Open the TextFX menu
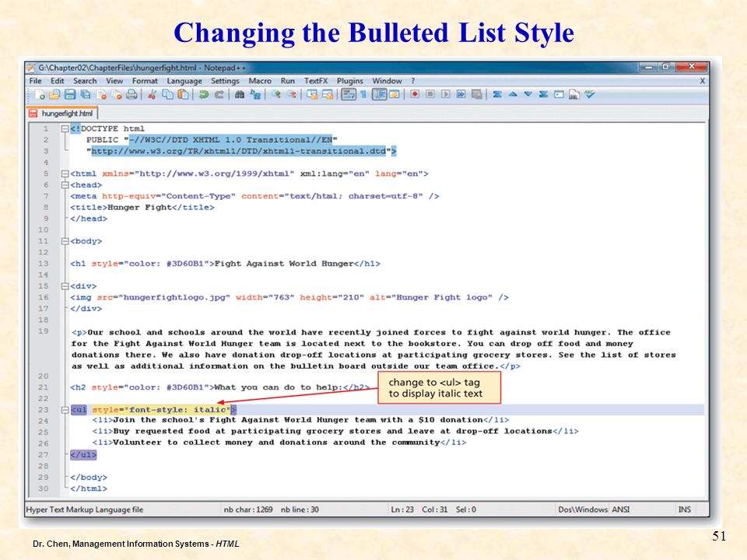 click(316, 81)
